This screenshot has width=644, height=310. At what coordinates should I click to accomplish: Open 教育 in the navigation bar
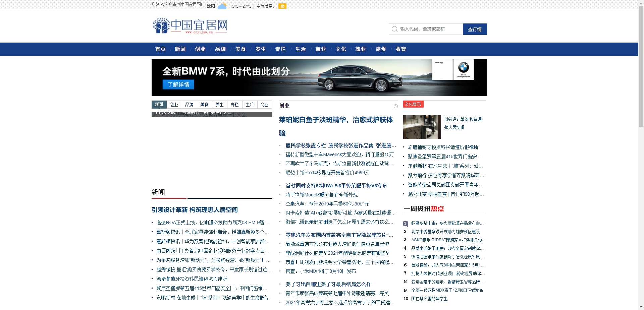[401, 49]
